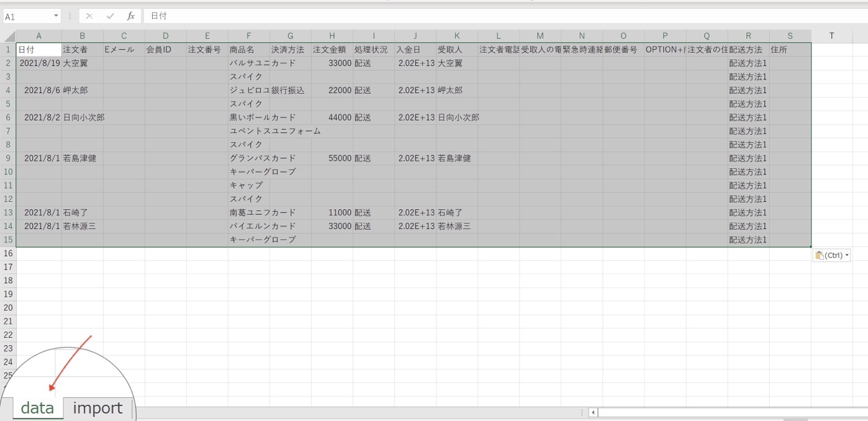Open the Name Box dropdown arrow
Viewport: 868px width, 421px height.
click(x=56, y=16)
